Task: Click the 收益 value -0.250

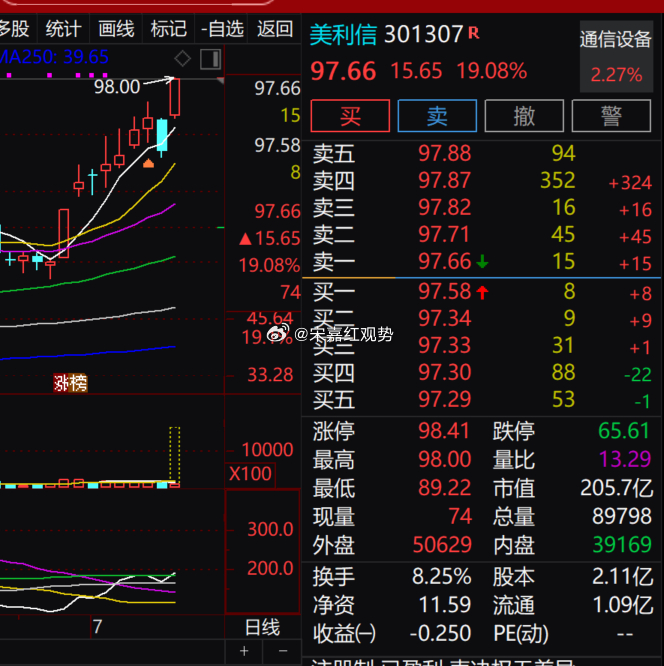Action: 440,633
